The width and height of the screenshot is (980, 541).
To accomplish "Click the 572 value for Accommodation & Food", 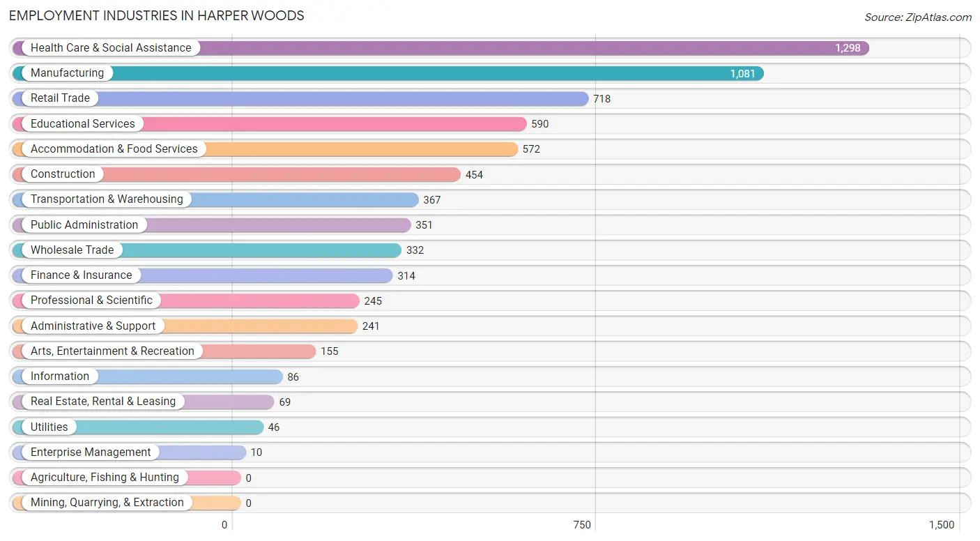I will coord(531,149).
